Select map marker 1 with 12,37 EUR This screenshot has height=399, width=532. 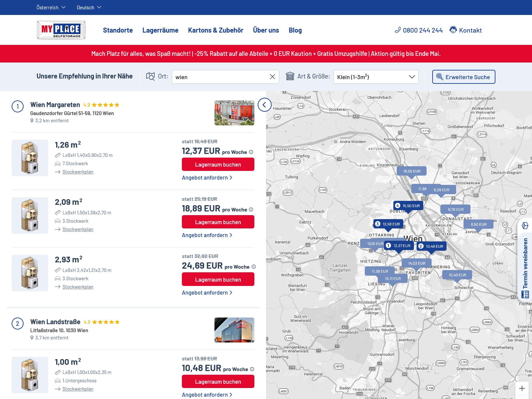click(399, 246)
